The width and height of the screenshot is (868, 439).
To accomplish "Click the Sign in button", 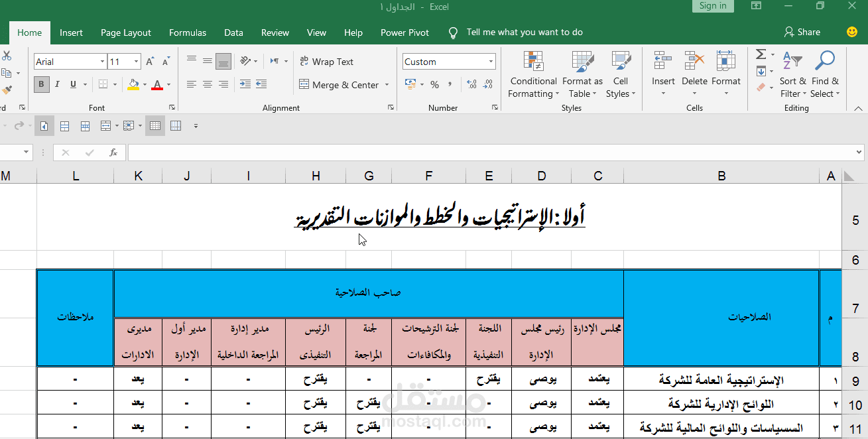I will [x=712, y=5].
